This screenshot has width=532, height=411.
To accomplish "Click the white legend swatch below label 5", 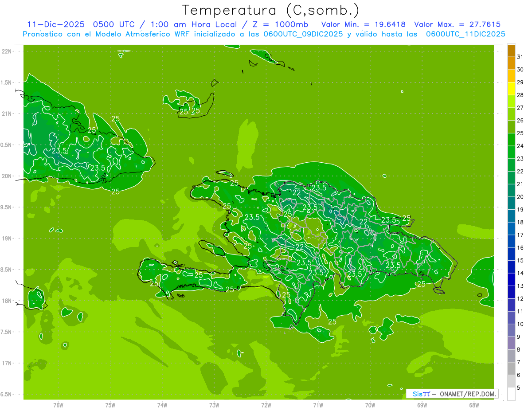I will (511, 394).
